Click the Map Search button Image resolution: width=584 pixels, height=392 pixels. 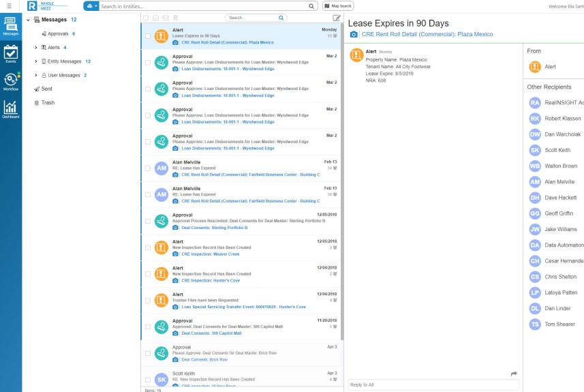338,6
